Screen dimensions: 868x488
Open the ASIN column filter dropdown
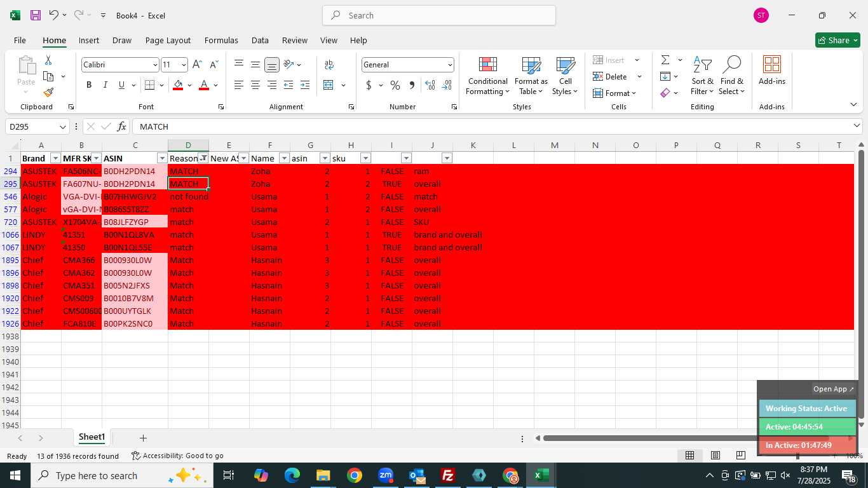pos(162,158)
